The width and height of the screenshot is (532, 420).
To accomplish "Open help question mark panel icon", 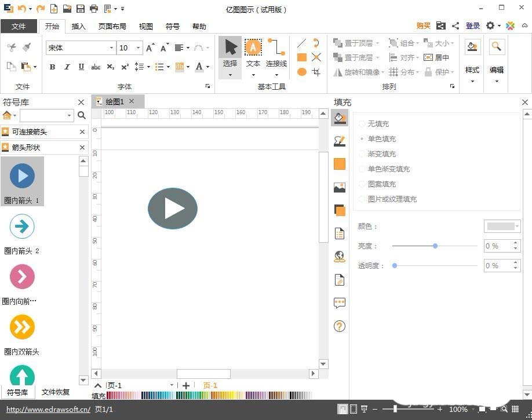I will [339, 326].
